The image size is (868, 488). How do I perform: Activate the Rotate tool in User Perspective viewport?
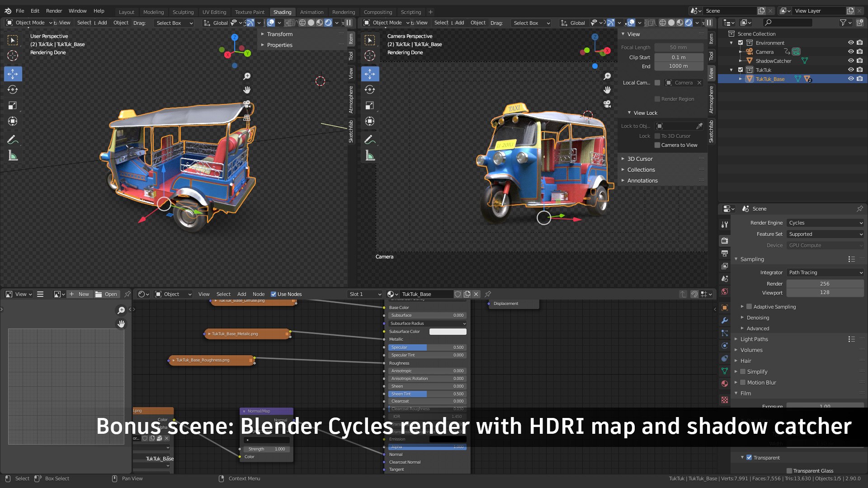pos(13,89)
